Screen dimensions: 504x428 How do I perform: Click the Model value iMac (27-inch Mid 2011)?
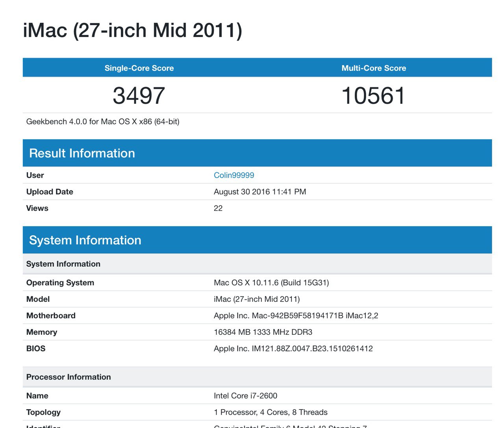click(x=257, y=299)
